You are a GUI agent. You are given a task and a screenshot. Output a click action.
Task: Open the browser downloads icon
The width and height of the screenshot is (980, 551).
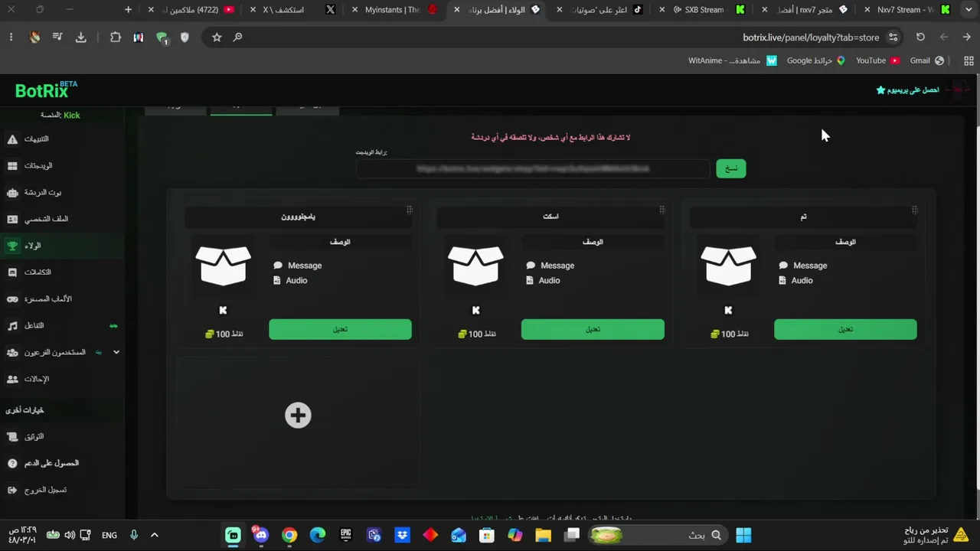[x=80, y=37]
